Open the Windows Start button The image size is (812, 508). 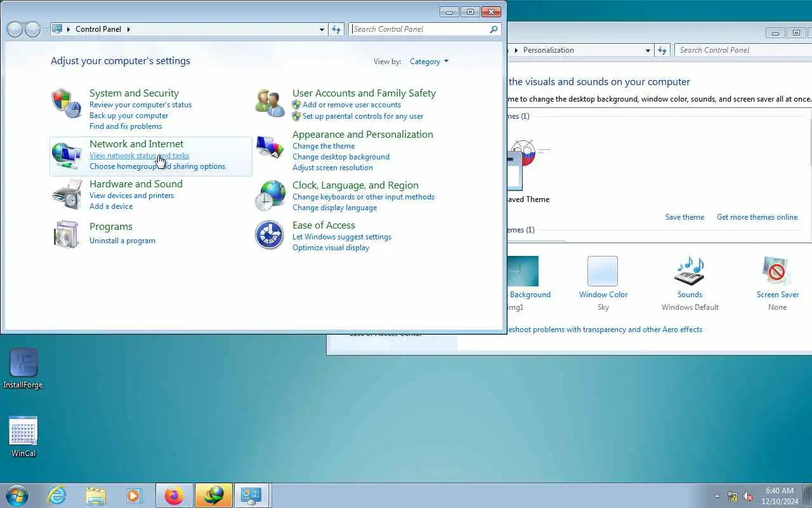click(x=17, y=495)
